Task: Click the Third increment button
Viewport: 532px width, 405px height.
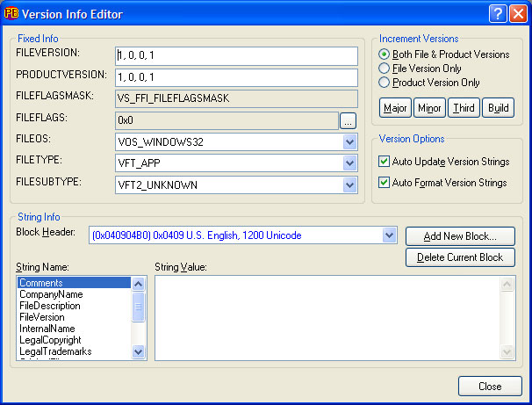Action: [463, 108]
